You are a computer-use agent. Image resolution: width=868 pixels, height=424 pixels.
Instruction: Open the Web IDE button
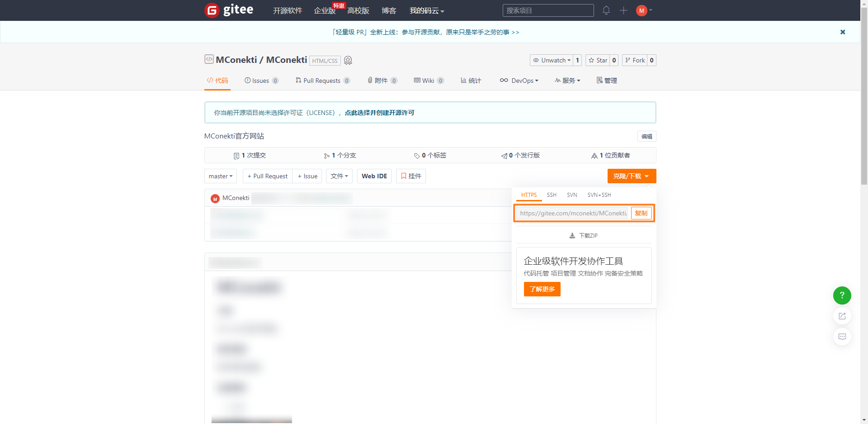tap(374, 176)
